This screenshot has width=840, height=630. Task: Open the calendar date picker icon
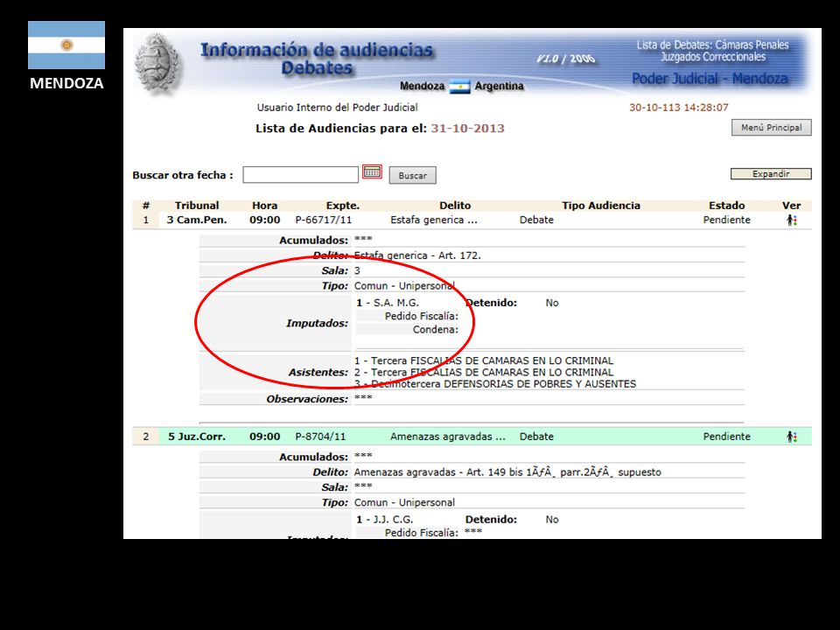(x=372, y=172)
